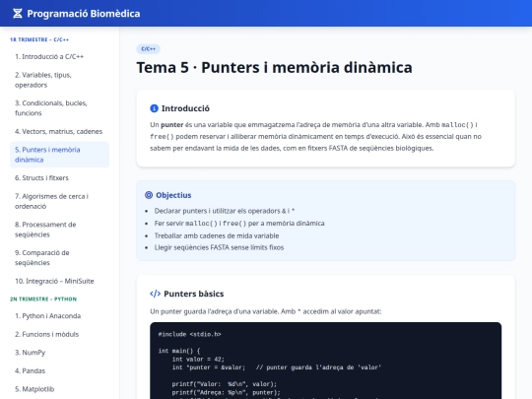Screen dimensions: 532x399
Task: Go to 3. Condicionals, bucles, funcions
Action: [x=60, y=108]
